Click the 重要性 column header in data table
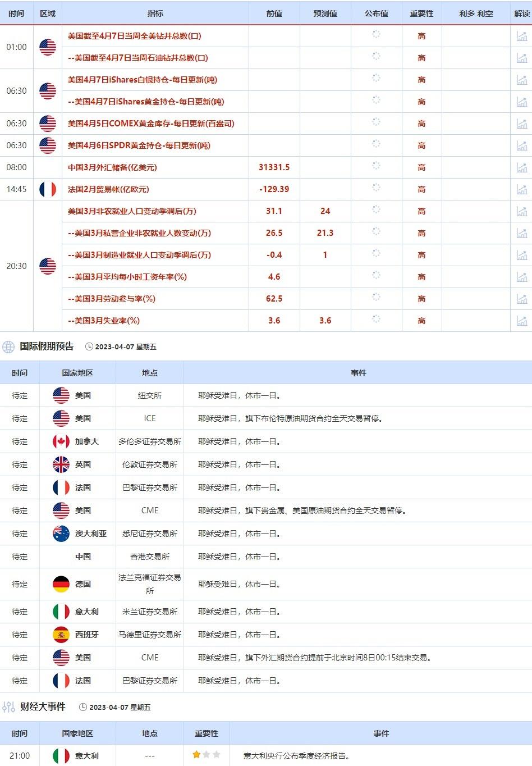Image resolution: width=532 pixels, height=766 pixels. (421, 13)
